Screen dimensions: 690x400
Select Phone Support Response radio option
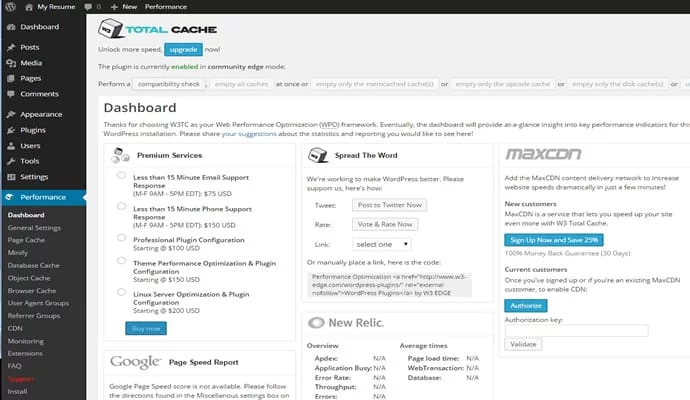tap(121, 206)
